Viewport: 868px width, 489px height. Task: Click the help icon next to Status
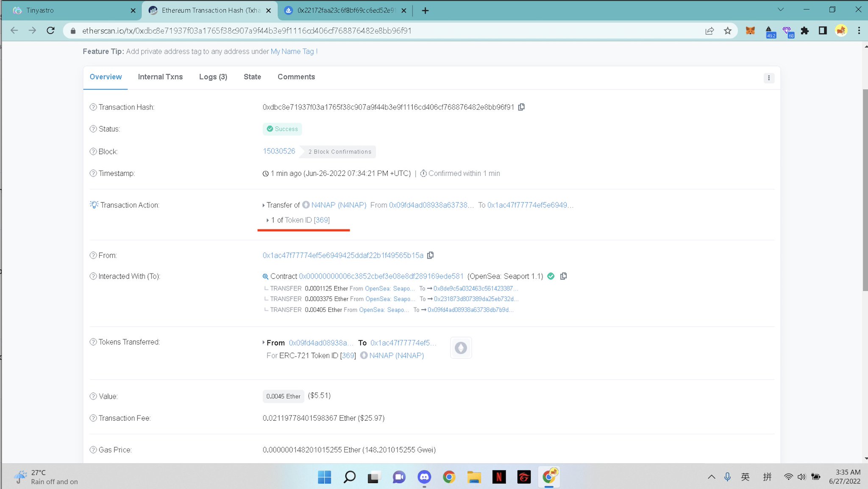(93, 129)
